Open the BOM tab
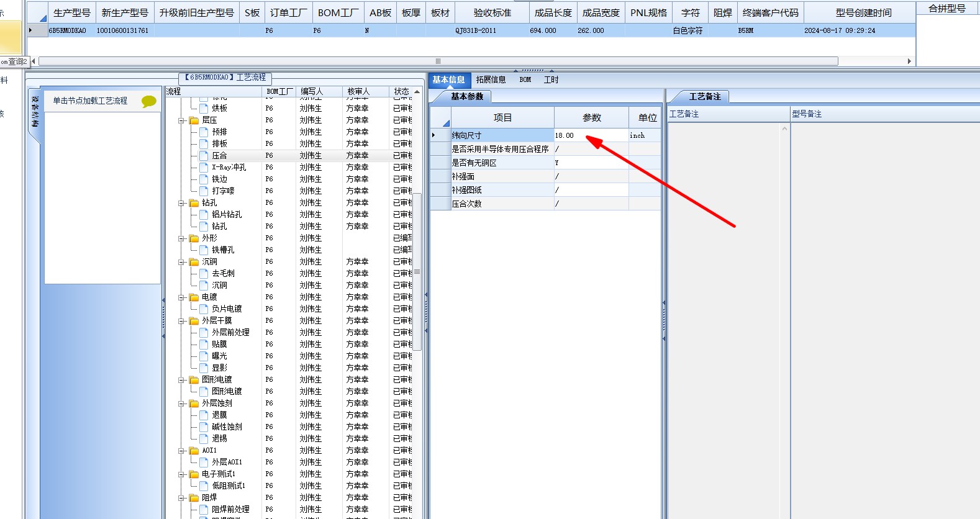Screen dimensions: 980x519 [525, 79]
